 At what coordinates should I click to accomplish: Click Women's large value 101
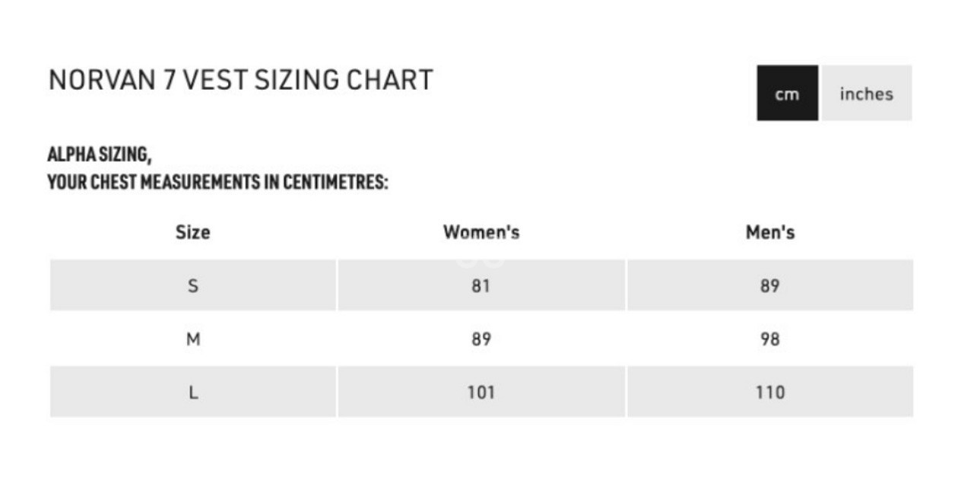click(x=481, y=393)
